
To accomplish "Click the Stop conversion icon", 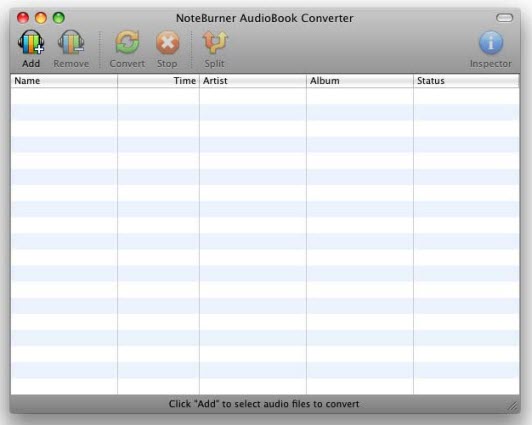I will (167, 43).
